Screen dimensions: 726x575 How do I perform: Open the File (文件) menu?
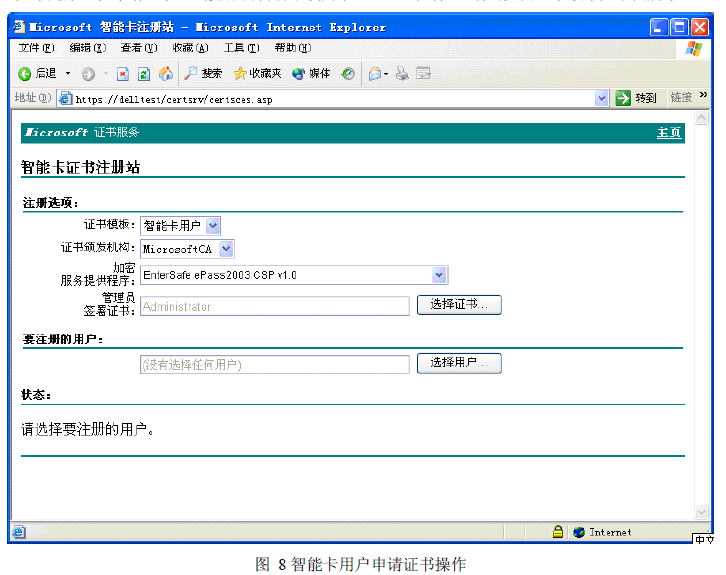36,48
